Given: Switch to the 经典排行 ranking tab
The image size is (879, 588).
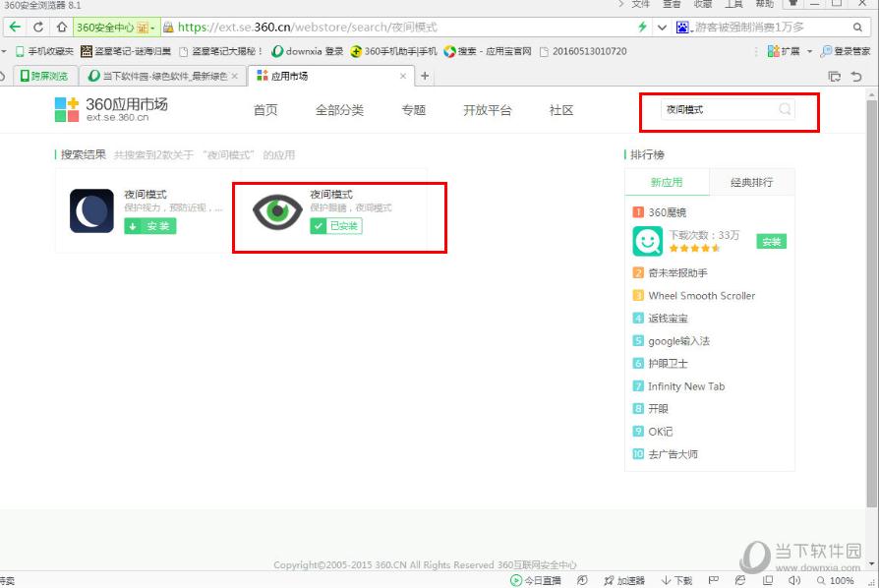Looking at the screenshot, I should [x=751, y=183].
